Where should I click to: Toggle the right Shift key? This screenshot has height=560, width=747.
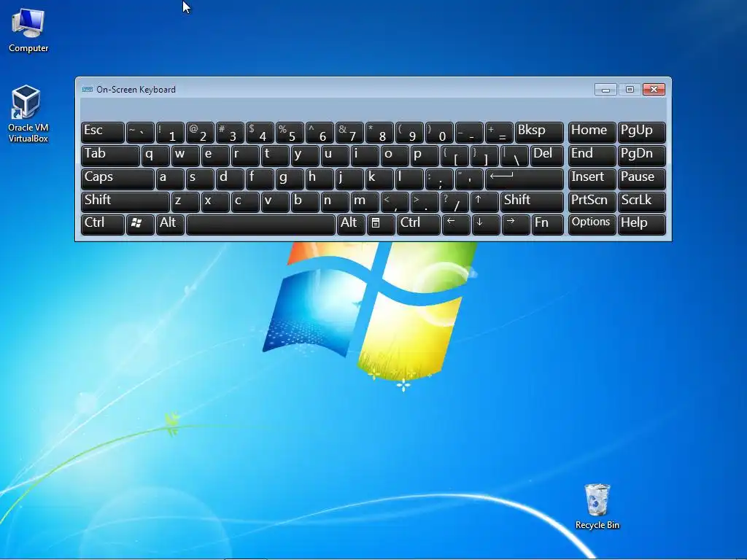[532, 201]
